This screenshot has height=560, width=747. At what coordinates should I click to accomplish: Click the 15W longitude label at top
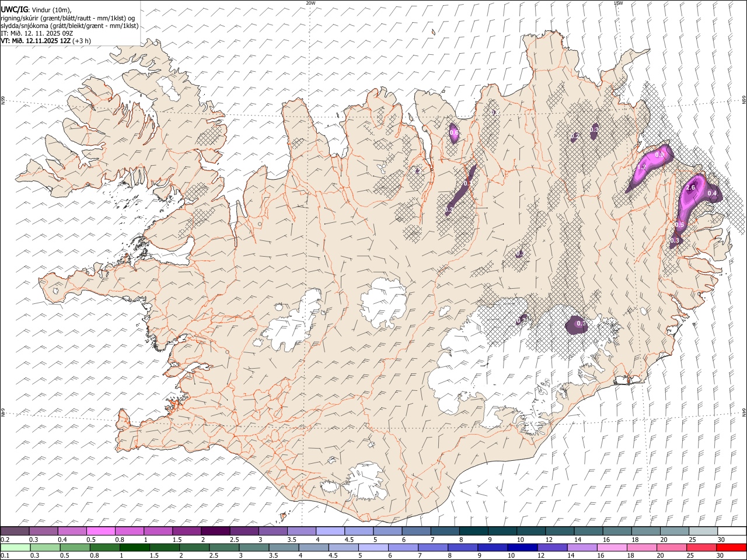coord(618,3)
